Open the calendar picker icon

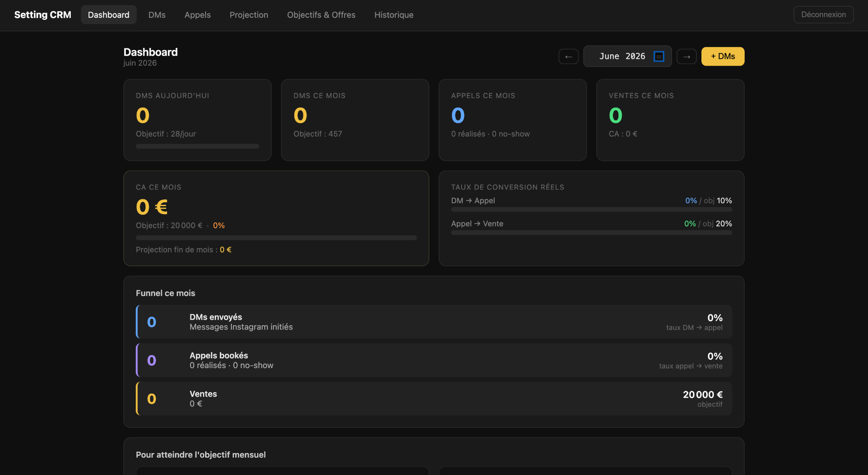coord(659,56)
